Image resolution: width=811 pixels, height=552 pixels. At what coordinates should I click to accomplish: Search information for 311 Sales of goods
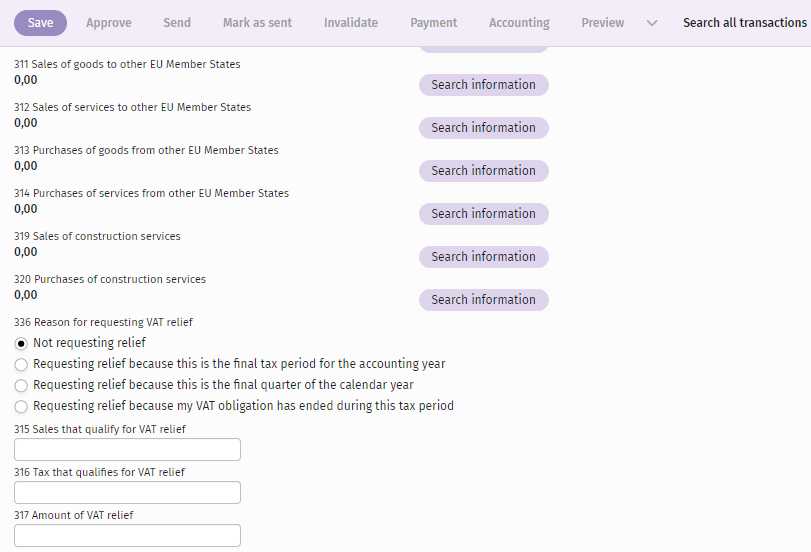click(x=484, y=85)
